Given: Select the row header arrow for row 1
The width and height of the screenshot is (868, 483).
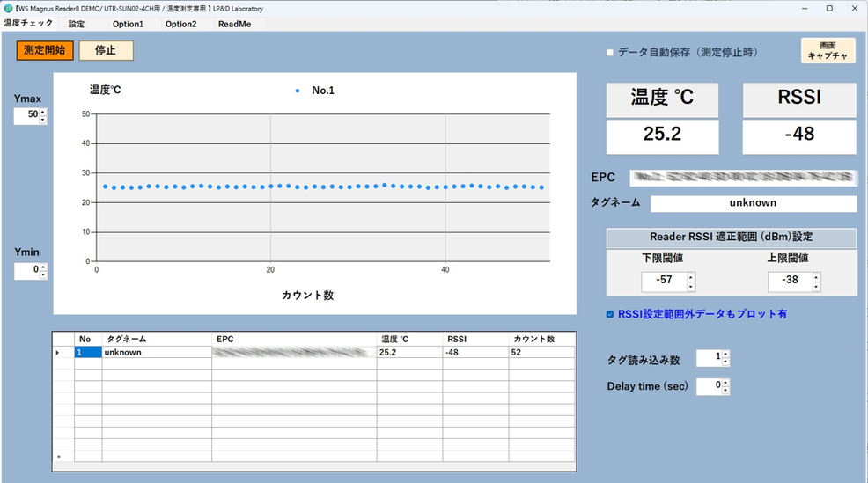Looking at the screenshot, I should point(58,353).
